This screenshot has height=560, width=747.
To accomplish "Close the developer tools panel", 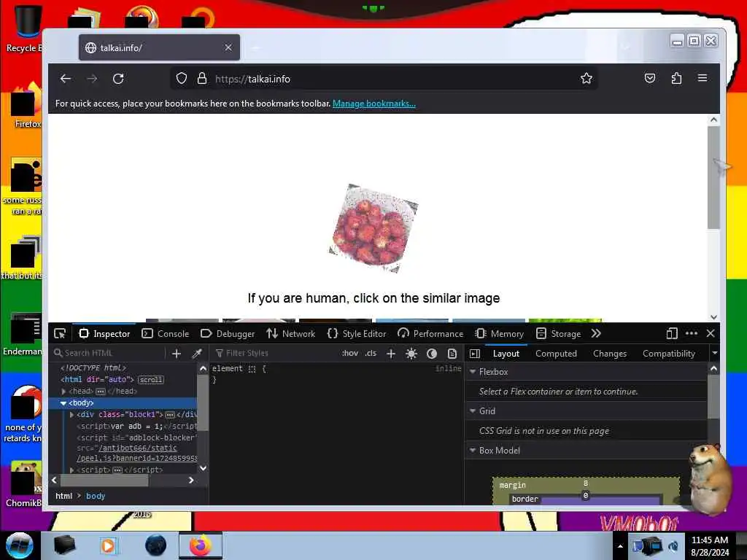I will (711, 333).
